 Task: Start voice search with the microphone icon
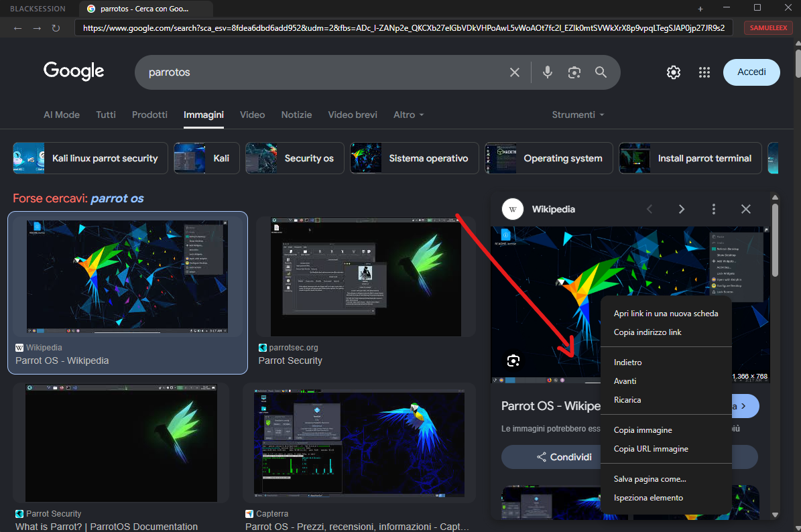tap(547, 72)
